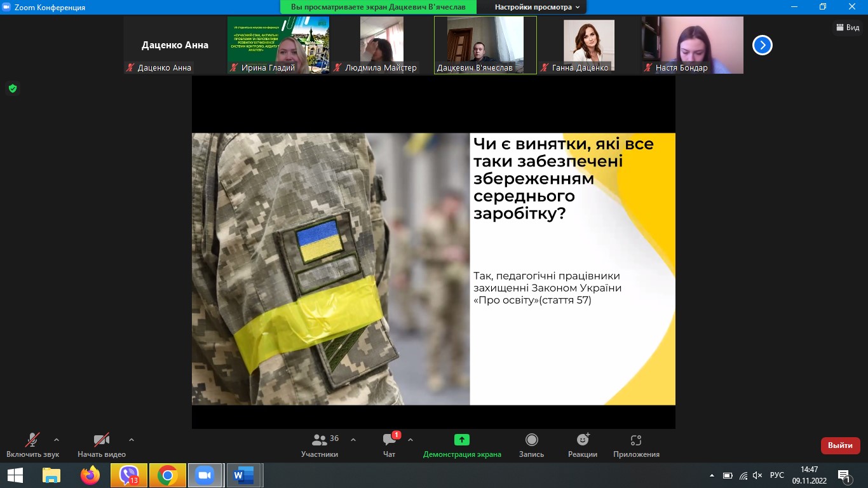Viewport: 868px width, 488px height.
Task: Open Viber from the Windows taskbar
Action: [x=129, y=475]
